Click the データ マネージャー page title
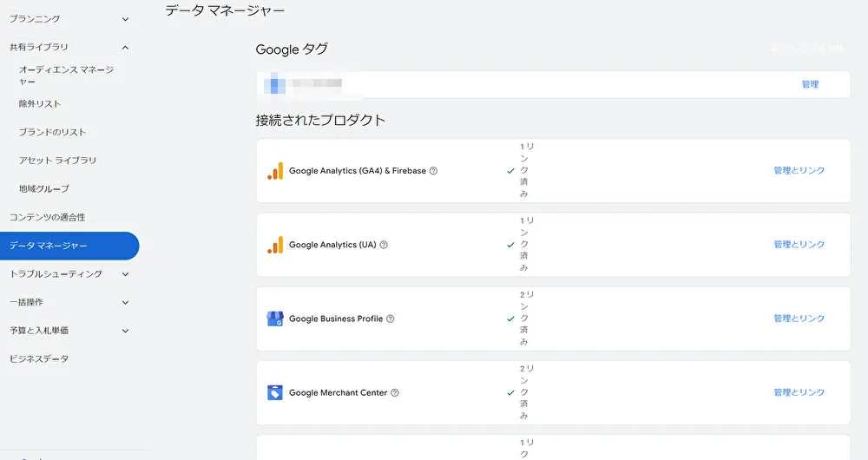The width and height of the screenshot is (868, 460). [225, 10]
